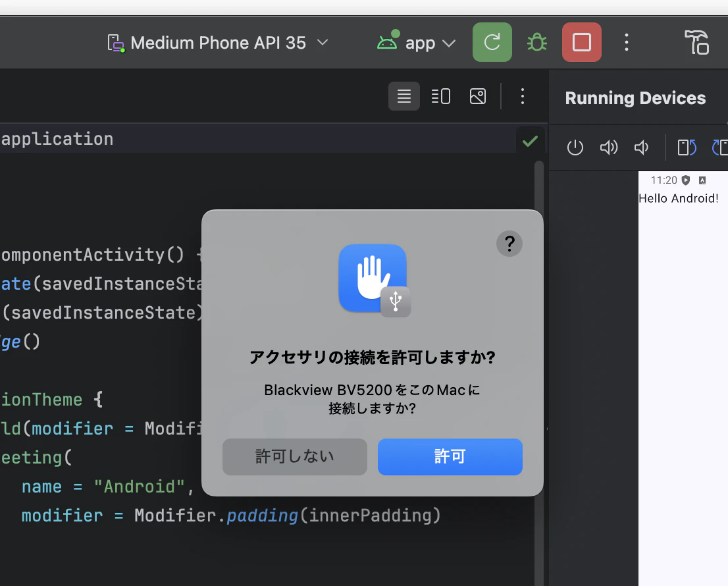Switch the editor to Design view mode

coord(478,96)
